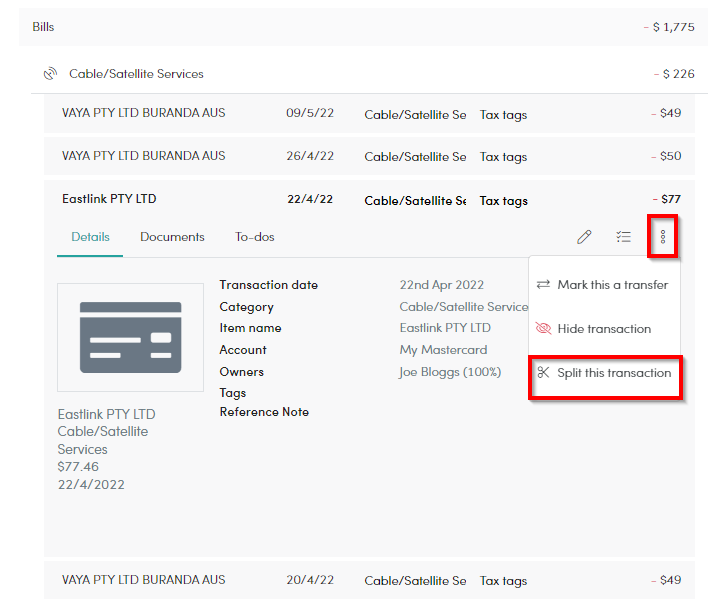Open the Documents tab
This screenshot has width=714, height=601.
point(172,237)
